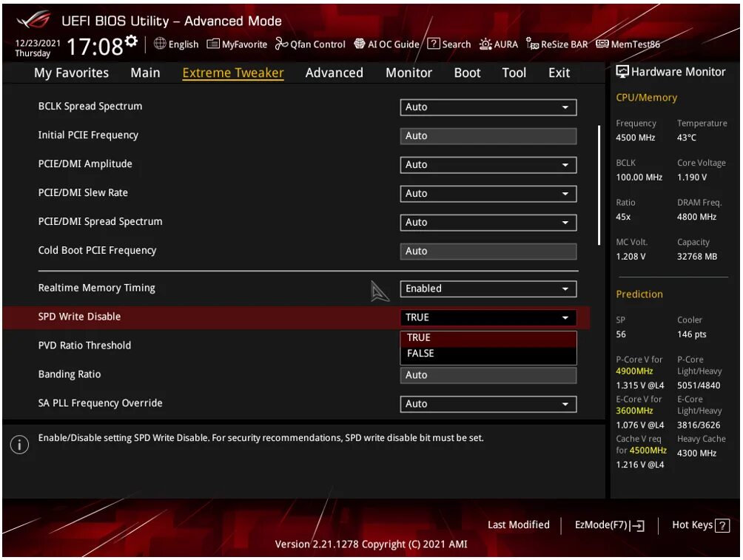Click Initial PCIE Frequency input field
The width and height of the screenshot is (743, 560).
click(x=488, y=136)
